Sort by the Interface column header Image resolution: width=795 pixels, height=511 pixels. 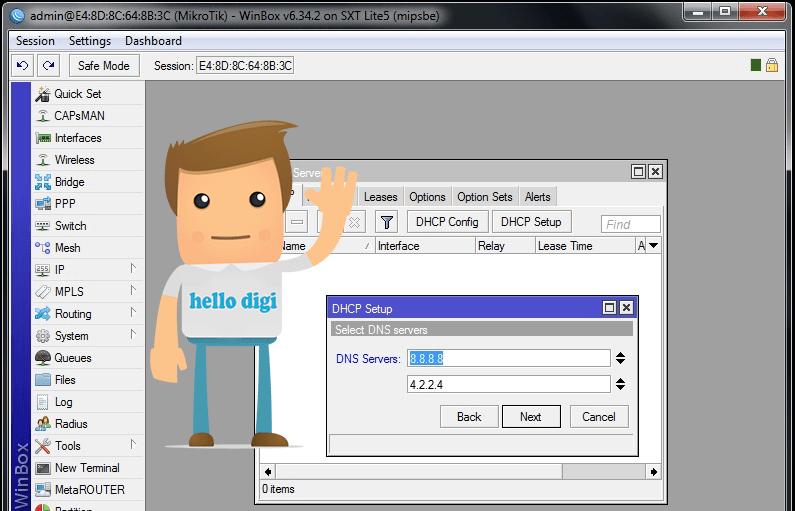tap(425, 246)
